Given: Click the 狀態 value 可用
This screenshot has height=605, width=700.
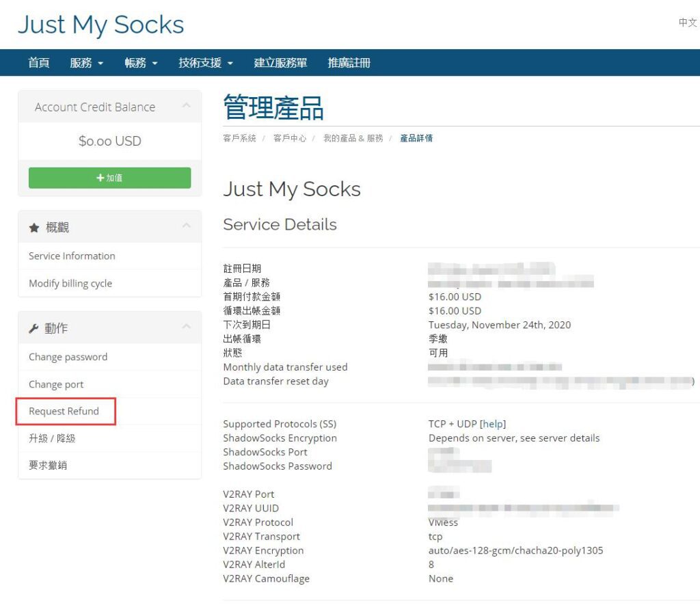Looking at the screenshot, I should 438,353.
